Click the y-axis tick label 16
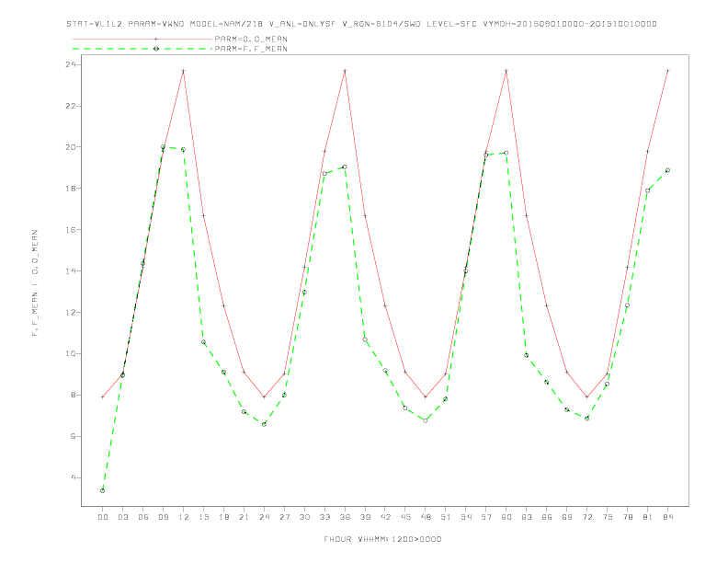The width and height of the screenshot is (728, 563). tap(71, 230)
